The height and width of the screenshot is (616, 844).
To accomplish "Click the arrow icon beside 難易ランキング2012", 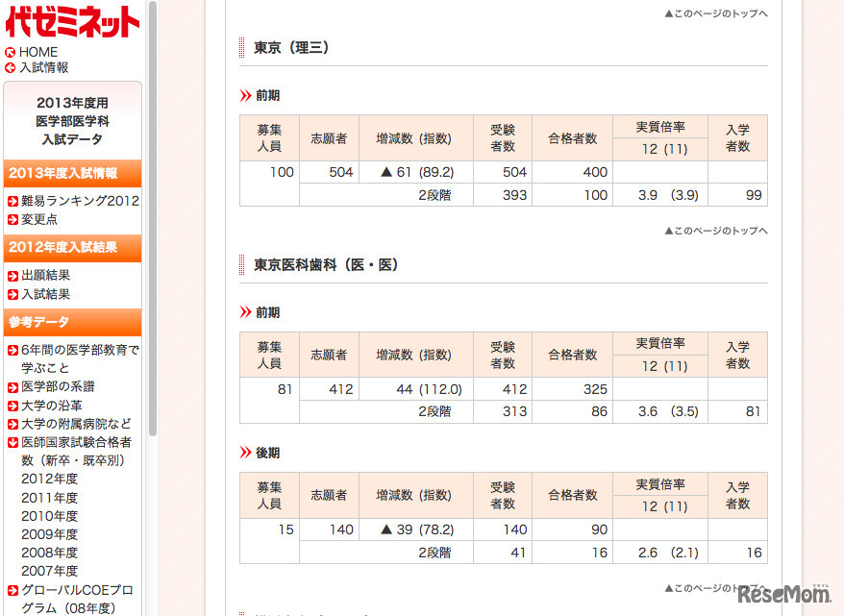I will pos(12,202).
